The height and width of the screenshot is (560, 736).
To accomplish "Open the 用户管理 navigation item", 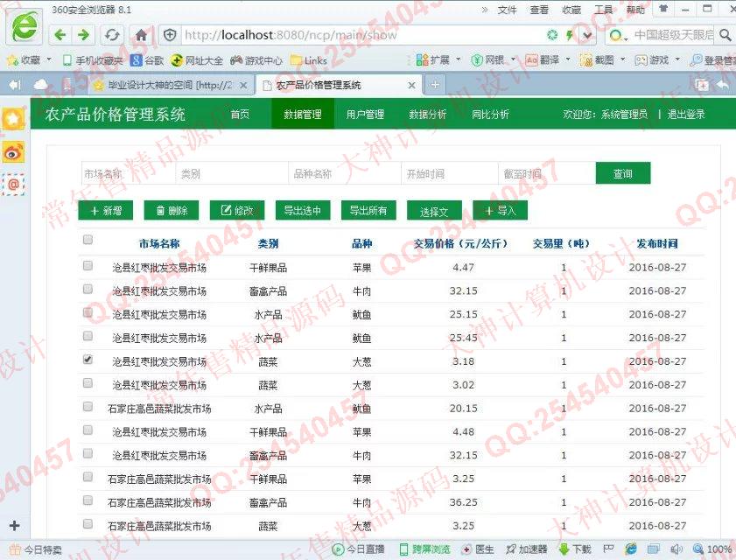I will pyautogui.click(x=365, y=114).
